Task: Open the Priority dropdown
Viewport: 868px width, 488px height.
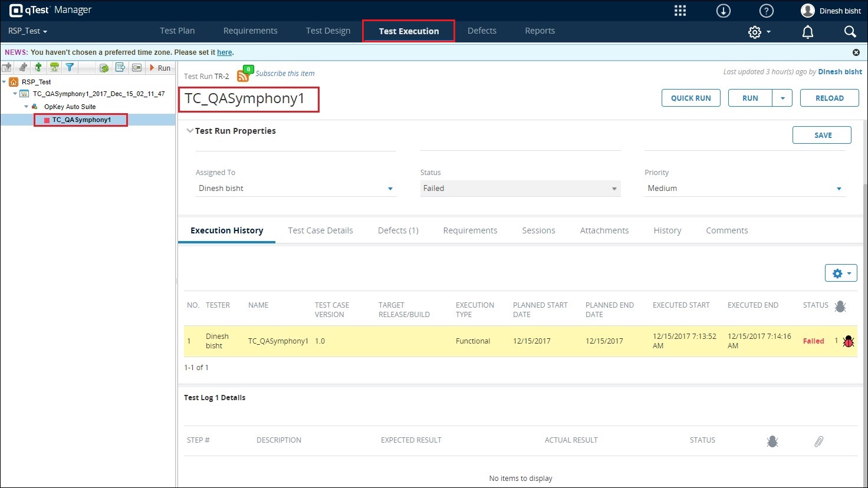Action: coord(839,189)
